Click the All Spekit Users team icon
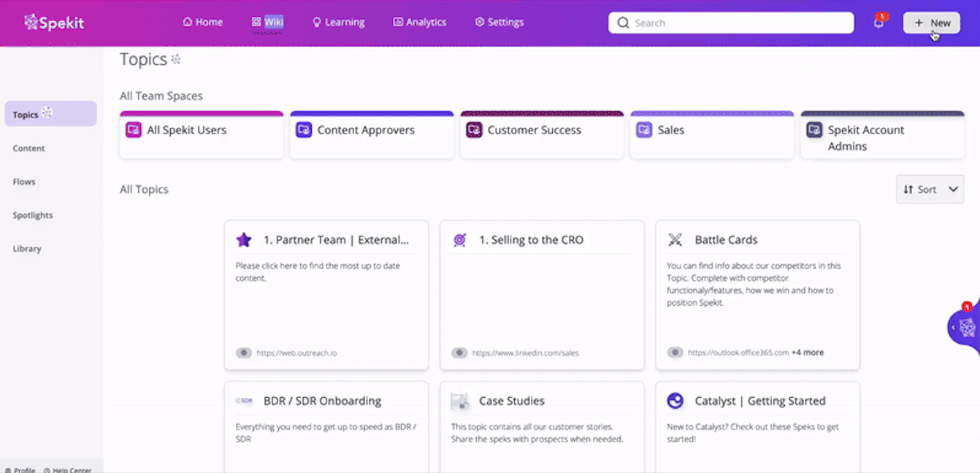Image resolution: width=980 pixels, height=473 pixels. (134, 130)
